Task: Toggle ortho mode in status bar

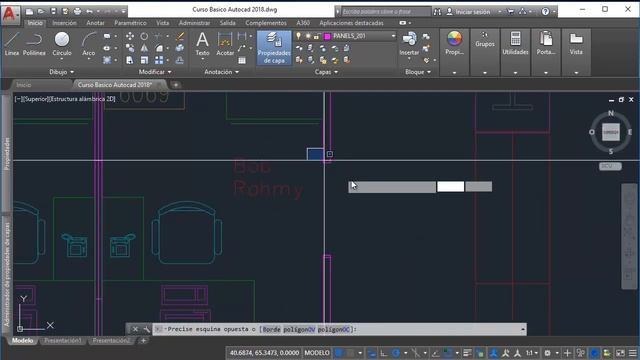Action: tap(384, 353)
